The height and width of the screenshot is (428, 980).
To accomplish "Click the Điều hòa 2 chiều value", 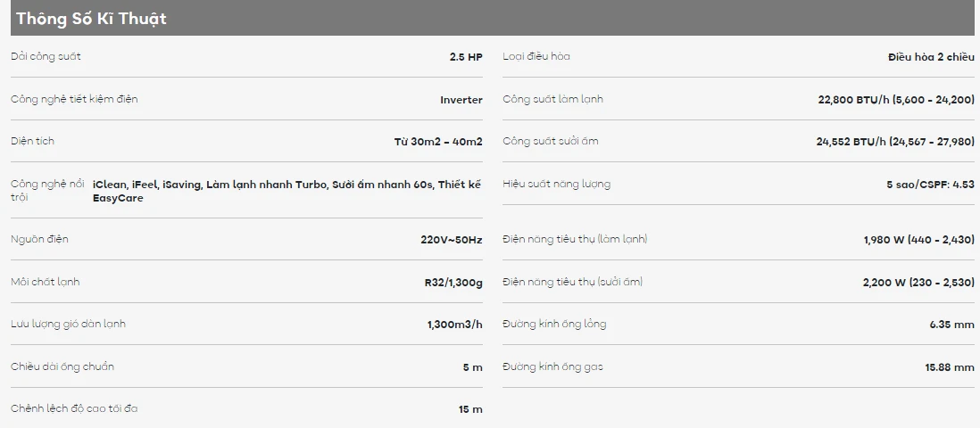I will [x=931, y=57].
